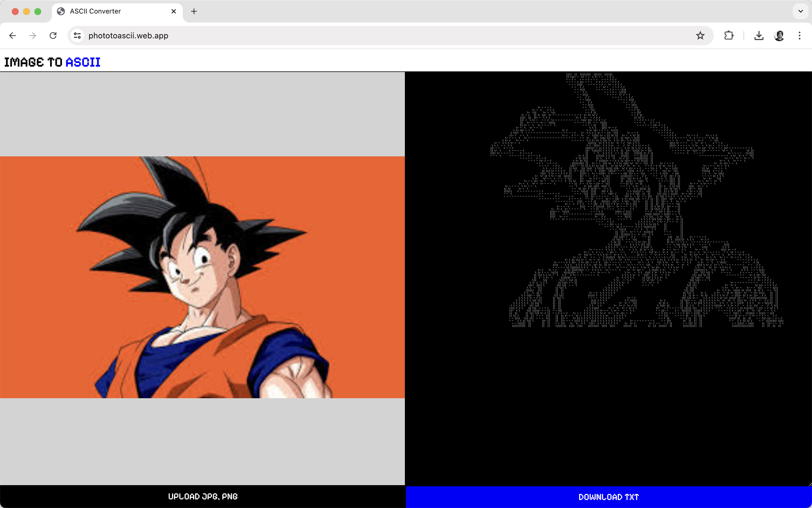The width and height of the screenshot is (812, 508).
Task: Click the output panel resize handle corner
Action: [x=810, y=484]
